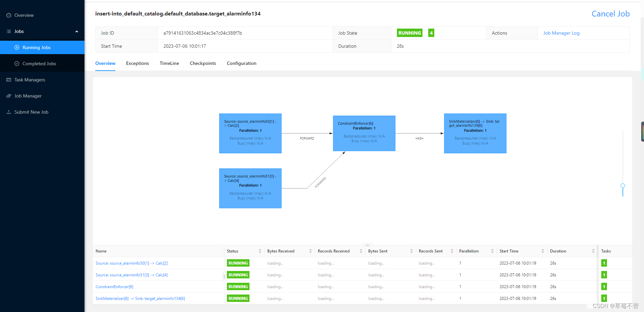Select the source_alarminfo50 Calc[2] graph node
The image size is (644, 312).
[x=250, y=133]
